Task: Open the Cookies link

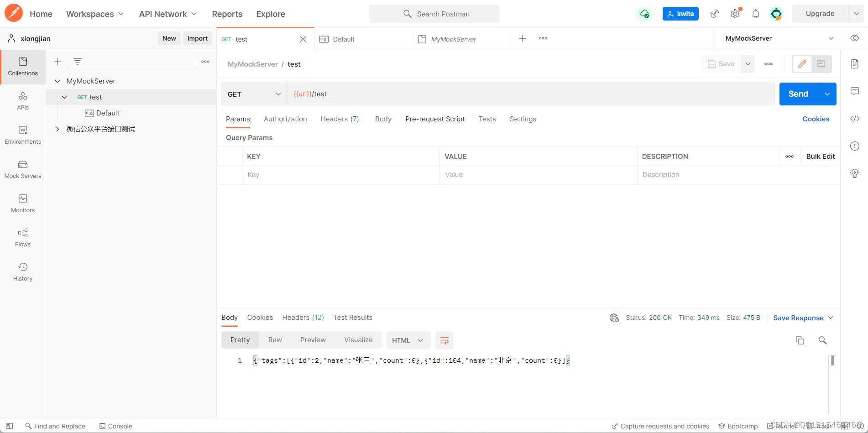Action: (816, 119)
